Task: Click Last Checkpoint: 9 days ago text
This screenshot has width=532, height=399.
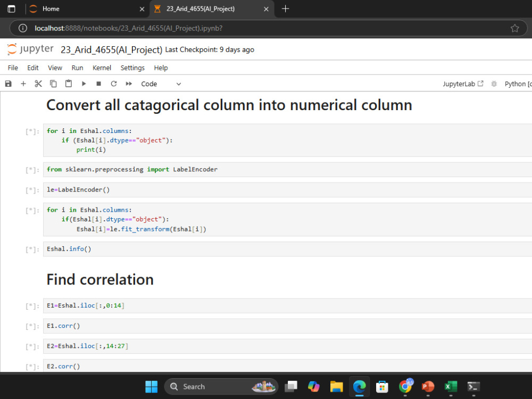Action: click(x=210, y=49)
